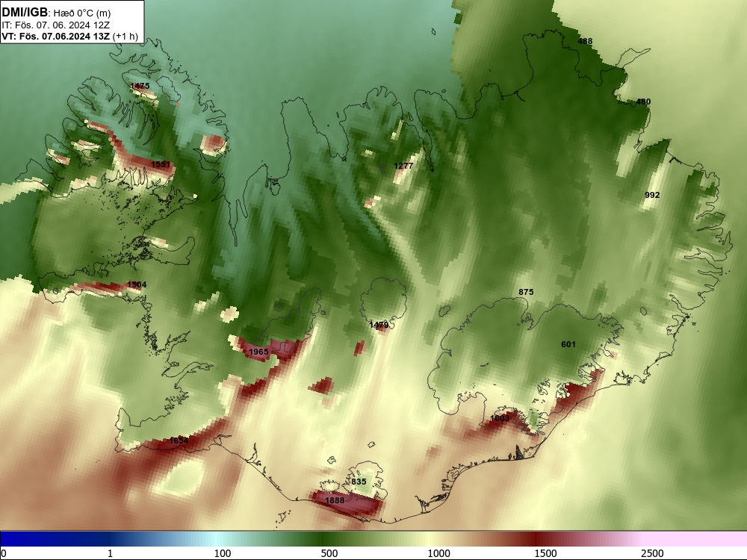The height and width of the screenshot is (560, 747).
Task: Click the DMI/IGB title text
Action: (x=25, y=12)
